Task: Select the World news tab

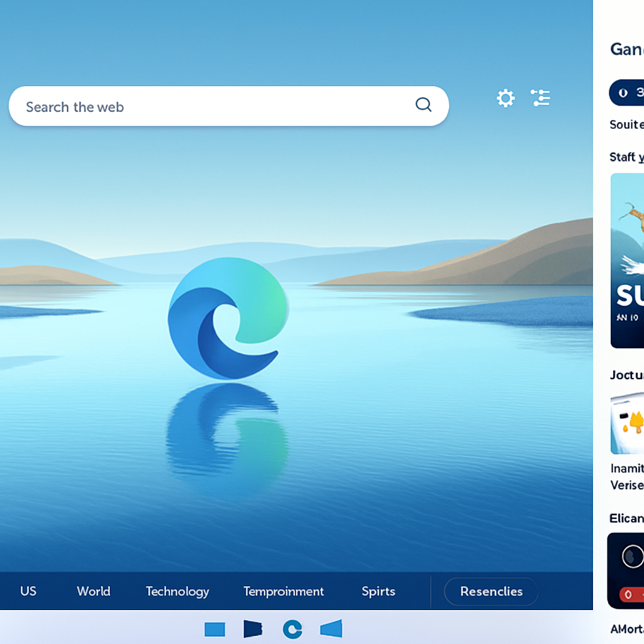Action: [x=93, y=591]
